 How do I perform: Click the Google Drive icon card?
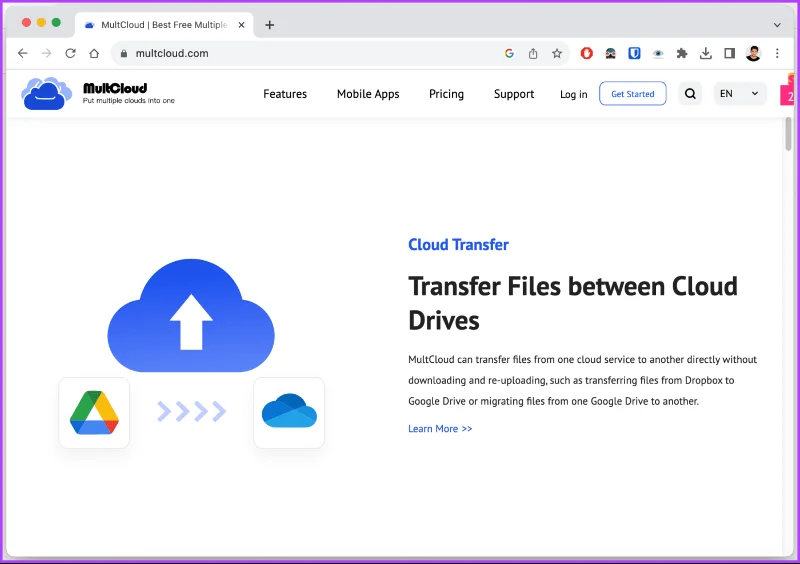(x=94, y=412)
